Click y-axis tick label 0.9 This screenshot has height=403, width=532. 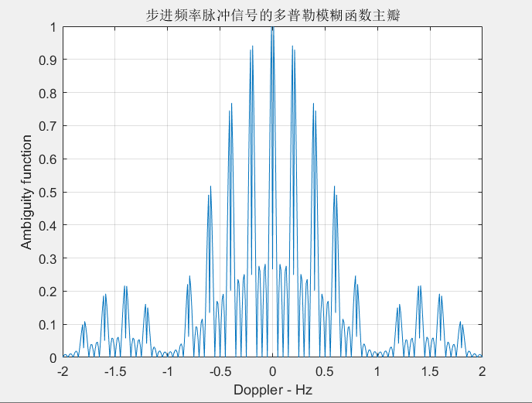(x=48, y=60)
